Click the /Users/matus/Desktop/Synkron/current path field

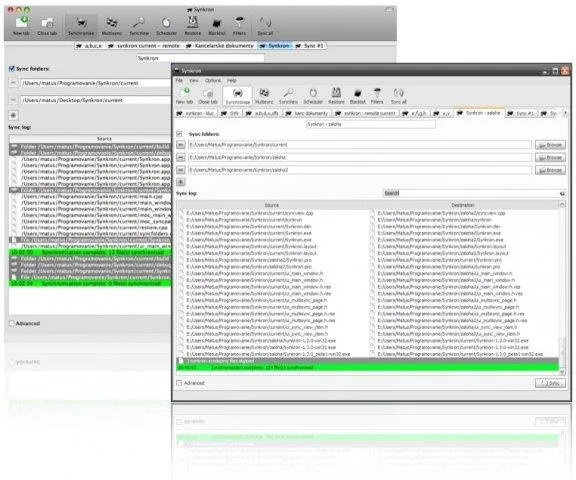[96, 100]
